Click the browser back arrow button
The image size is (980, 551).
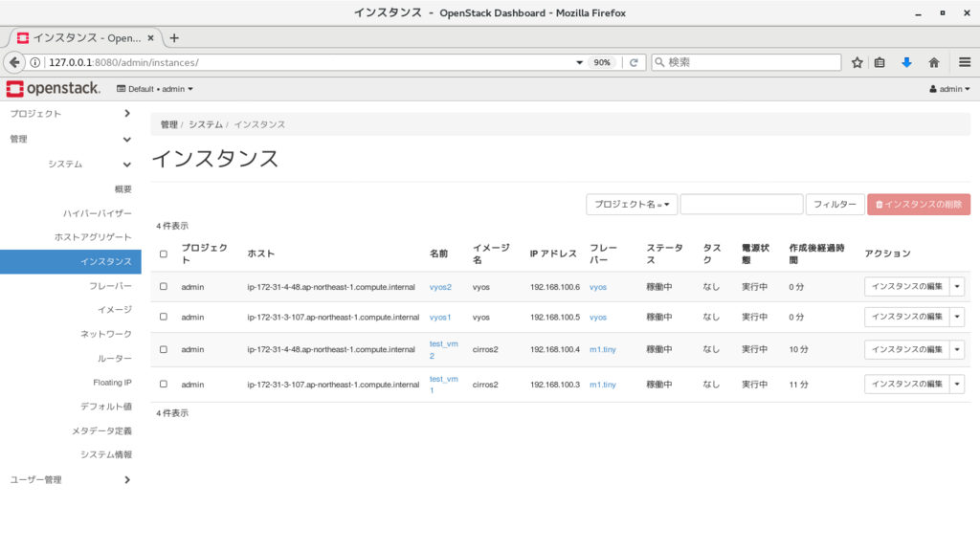(14, 62)
